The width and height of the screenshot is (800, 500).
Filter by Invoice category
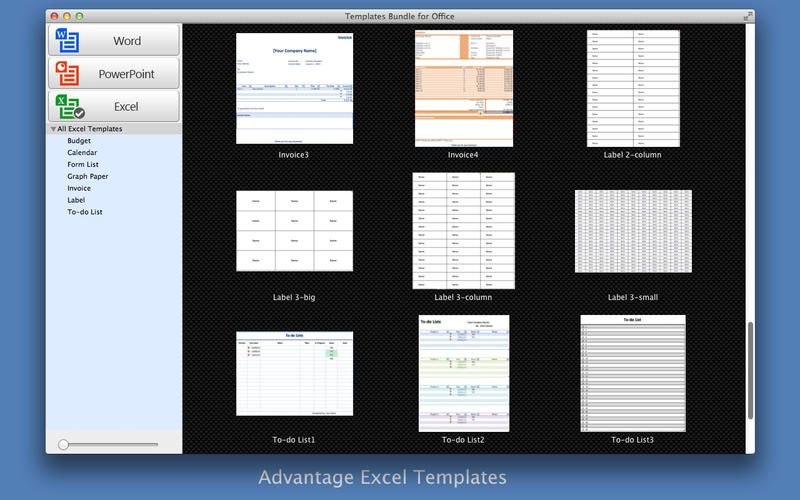pos(79,189)
